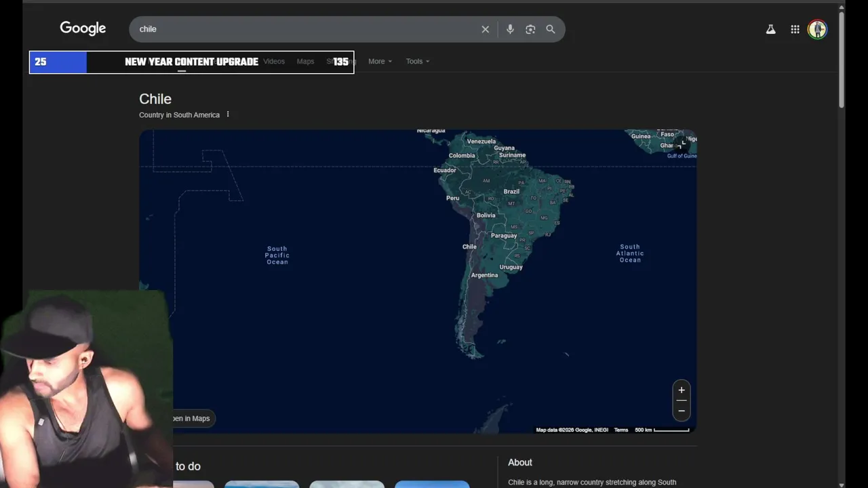Image resolution: width=868 pixels, height=488 pixels.
Task: Open the map Terms link
Action: tap(621, 430)
